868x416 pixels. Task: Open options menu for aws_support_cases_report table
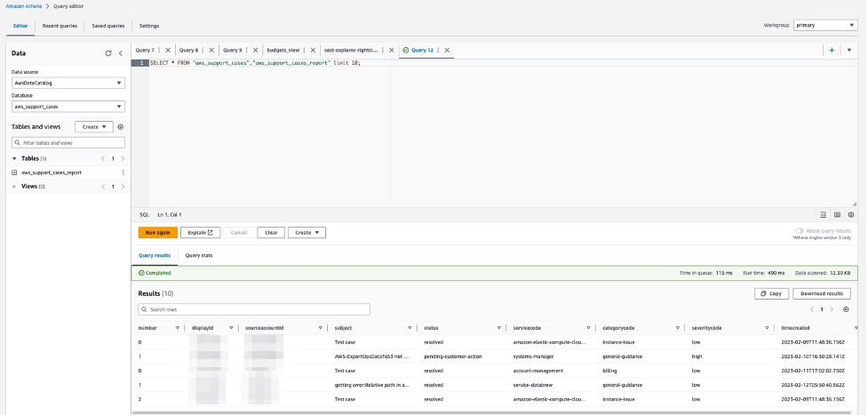pos(123,172)
